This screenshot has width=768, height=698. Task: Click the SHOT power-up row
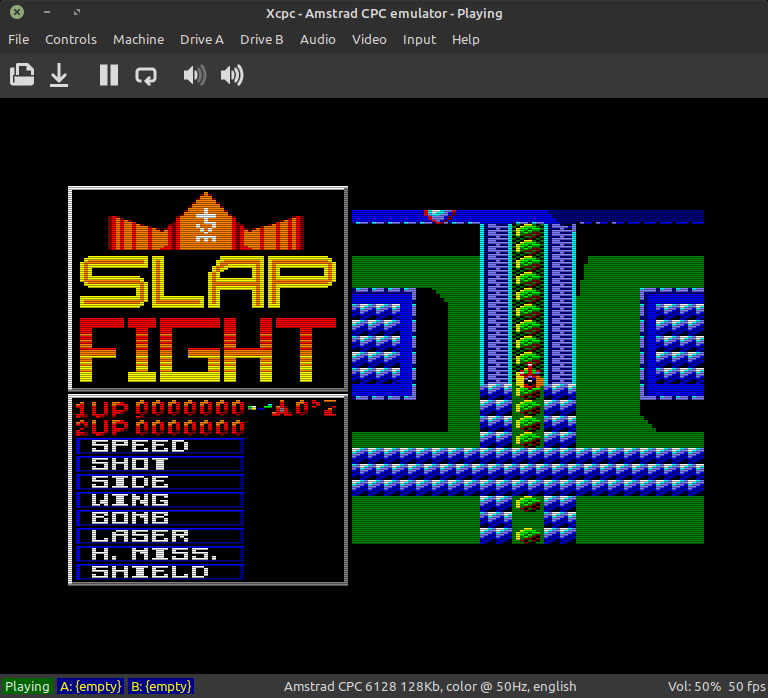160,464
